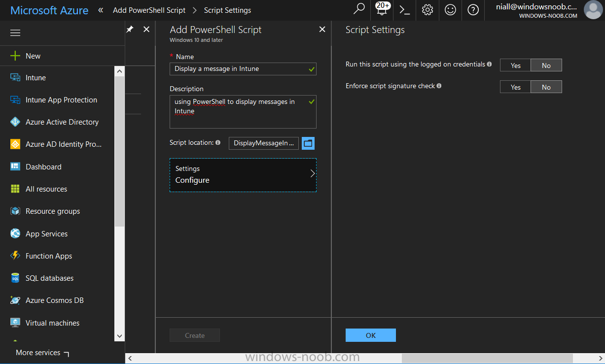Send feedback via the smiley icon

point(450,10)
